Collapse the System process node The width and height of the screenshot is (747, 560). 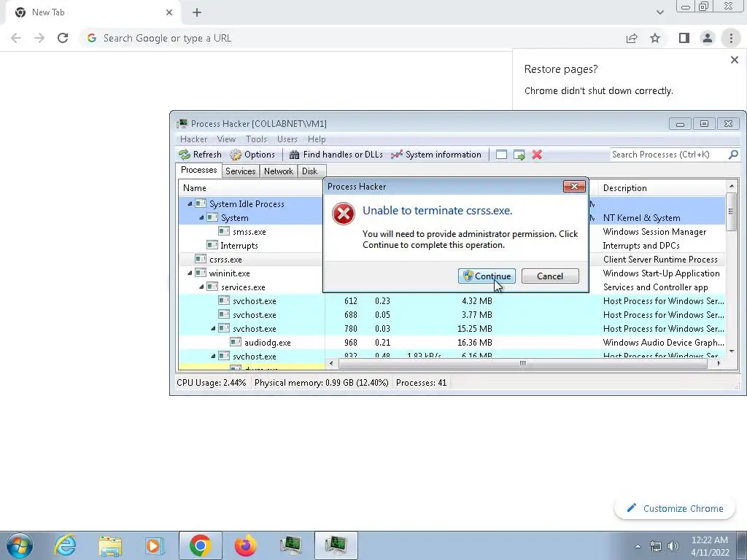click(x=201, y=217)
